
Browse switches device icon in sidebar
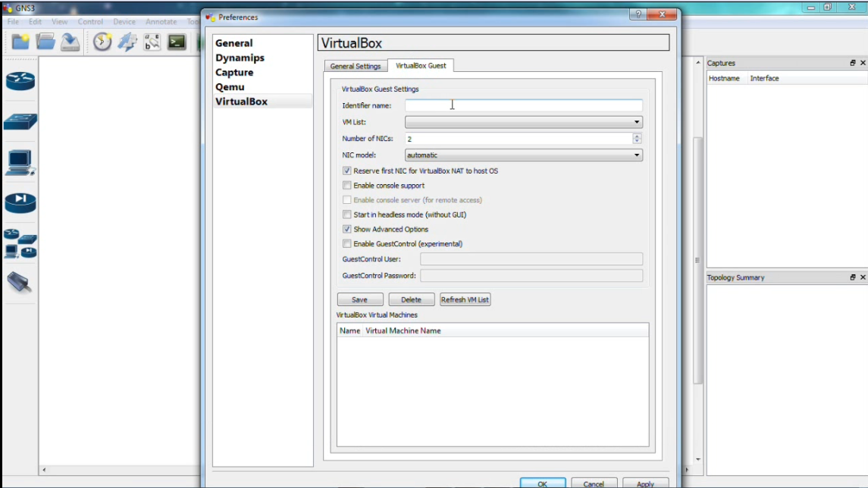(x=20, y=122)
